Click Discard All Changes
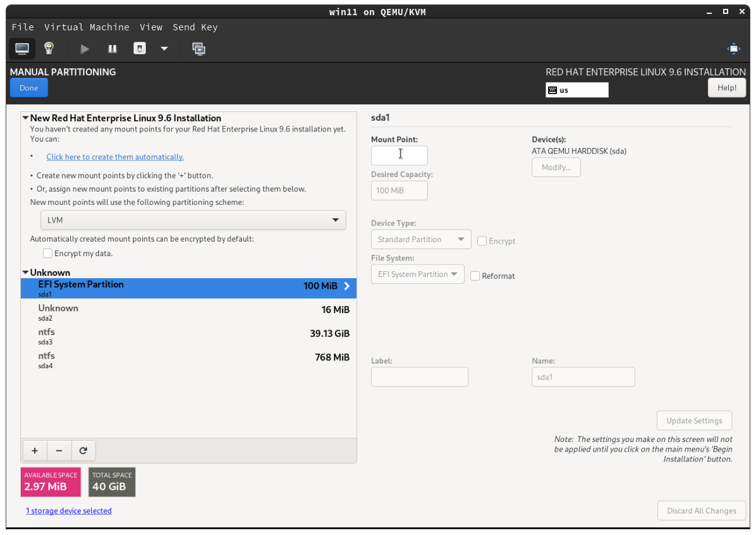This screenshot has height=535, width=756. [702, 511]
